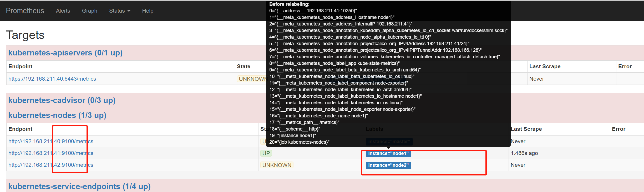The width and height of the screenshot is (644, 192).
Task: Click tooltip line __address__ 192.168.211.41:10250
Action: tap(313, 11)
